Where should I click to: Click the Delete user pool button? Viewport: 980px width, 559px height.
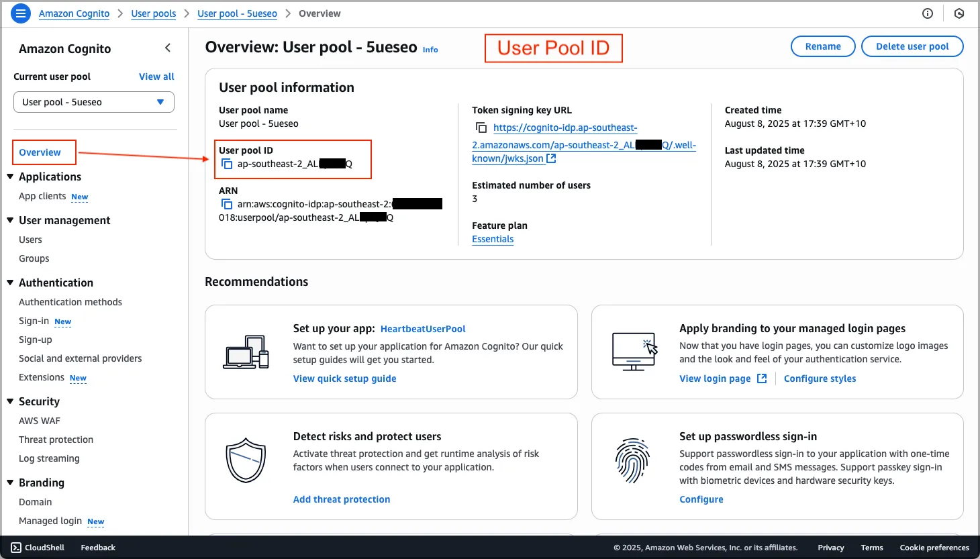pos(912,46)
